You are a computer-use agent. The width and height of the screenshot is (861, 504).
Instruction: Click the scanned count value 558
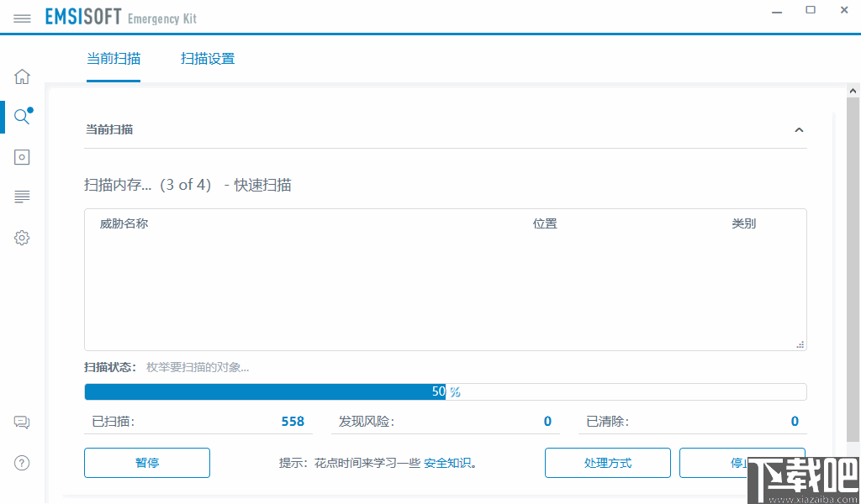coord(293,421)
